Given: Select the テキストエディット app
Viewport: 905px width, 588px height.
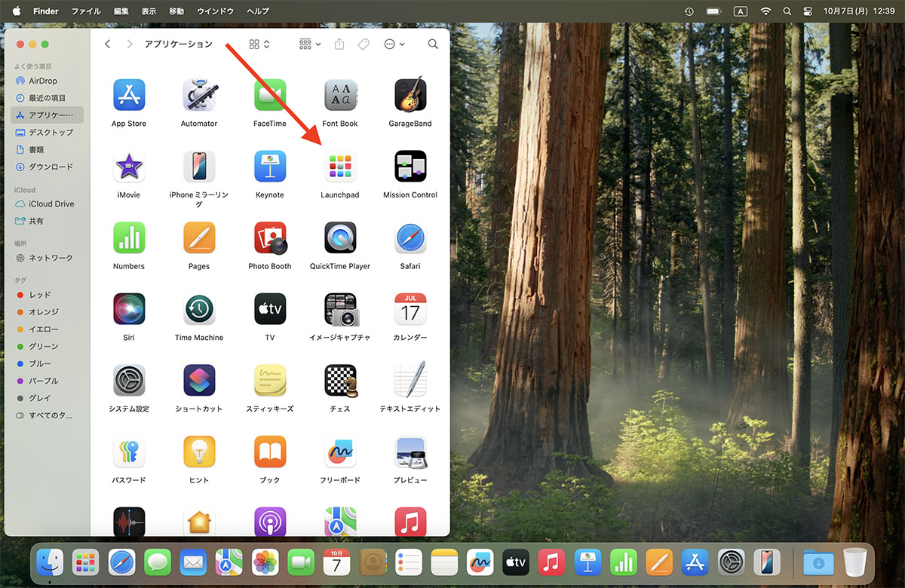Looking at the screenshot, I should click(410, 380).
